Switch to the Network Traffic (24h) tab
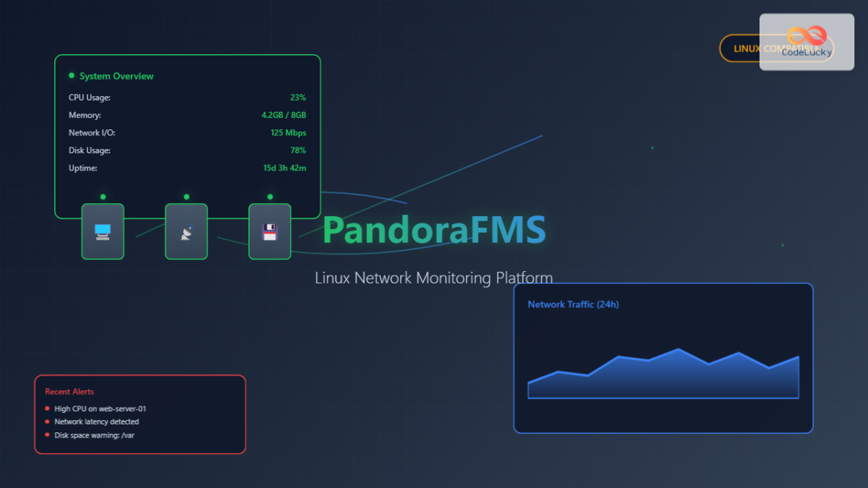The image size is (868, 488). coord(573,304)
